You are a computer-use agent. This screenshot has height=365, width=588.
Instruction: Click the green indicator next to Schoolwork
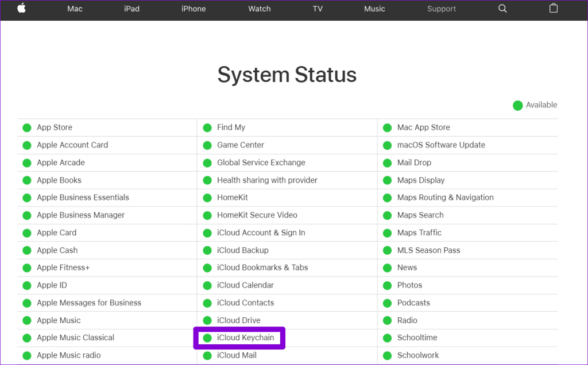click(387, 355)
